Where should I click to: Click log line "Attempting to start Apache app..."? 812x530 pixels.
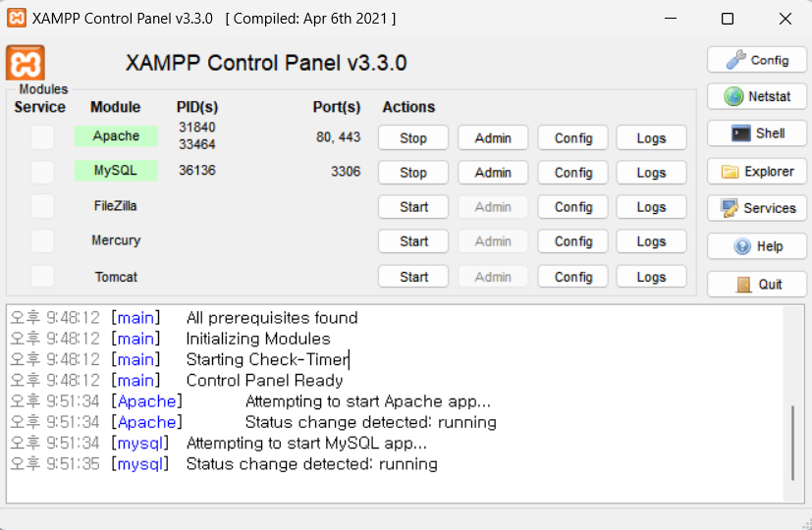367,401
